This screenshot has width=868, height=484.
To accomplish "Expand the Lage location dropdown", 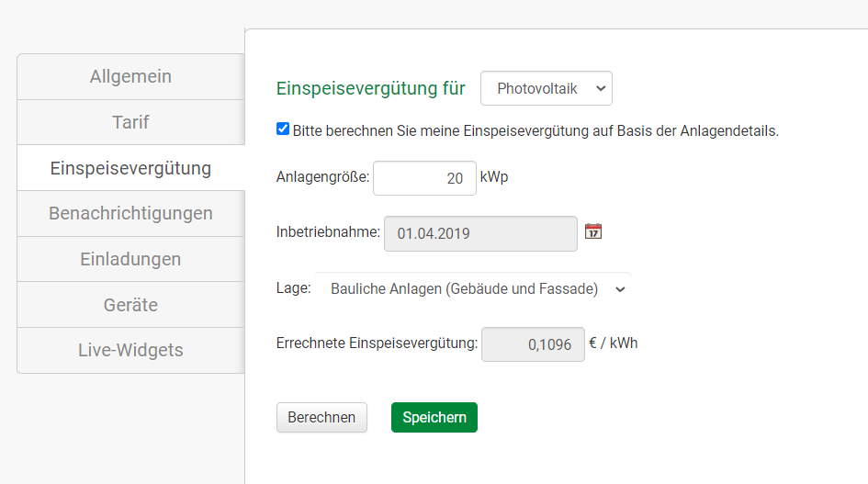I will (x=472, y=288).
